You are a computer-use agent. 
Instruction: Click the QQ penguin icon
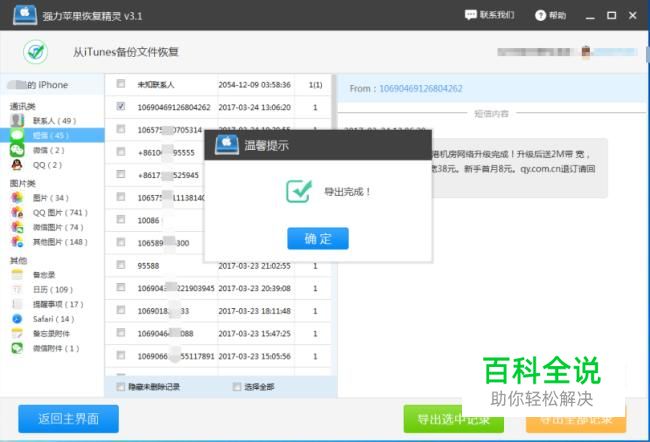pyautogui.click(x=17, y=165)
